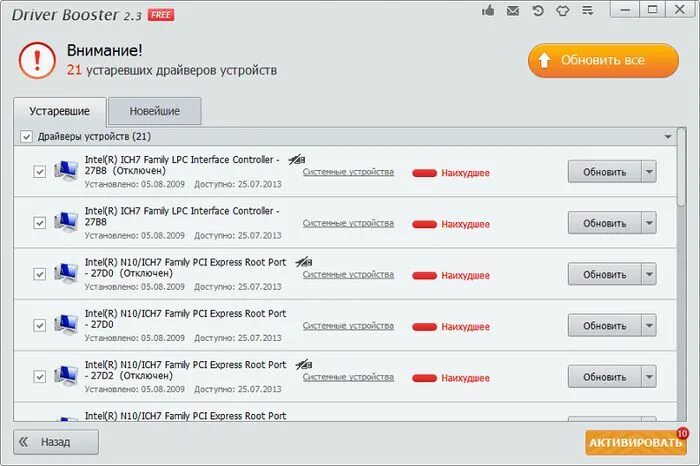The width and height of the screenshot is (700, 466).
Task: Uncheck the Root Port 27D0 (Отключен) checkbox
Action: click(x=40, y=275)
